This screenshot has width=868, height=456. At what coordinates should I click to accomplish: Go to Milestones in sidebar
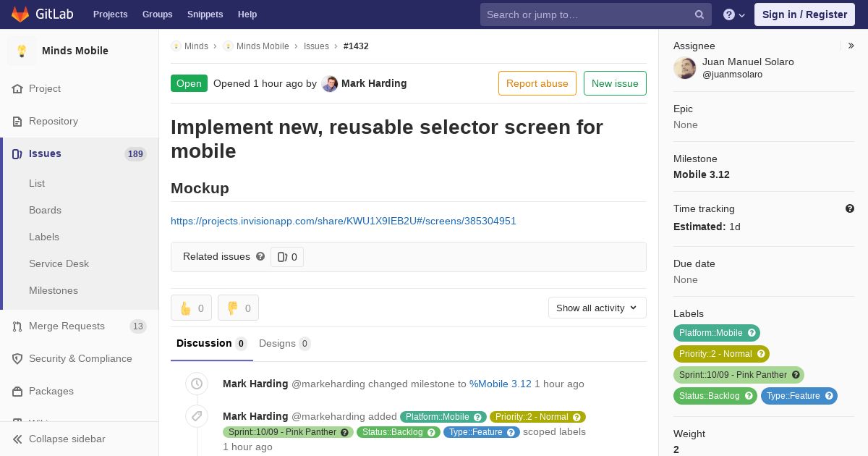click(54, 290)
